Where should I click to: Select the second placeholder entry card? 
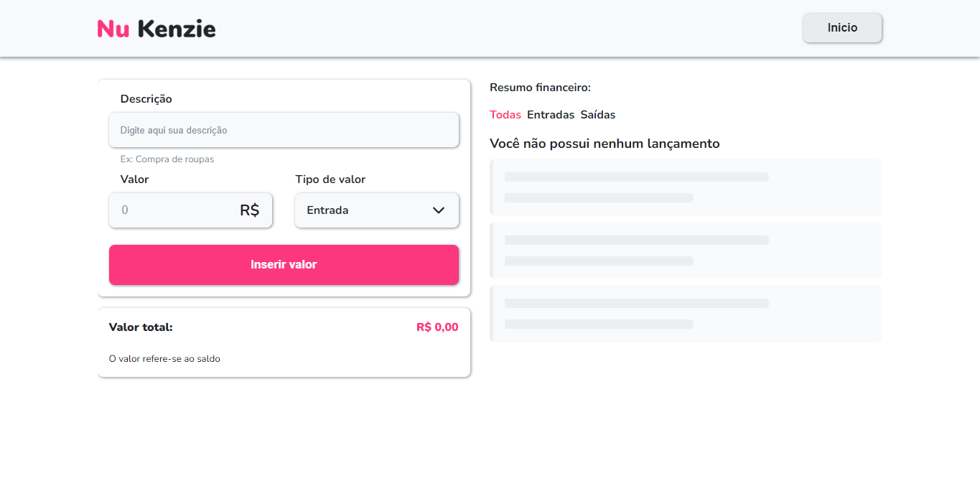pyautogui.click(x=686, y=251)
